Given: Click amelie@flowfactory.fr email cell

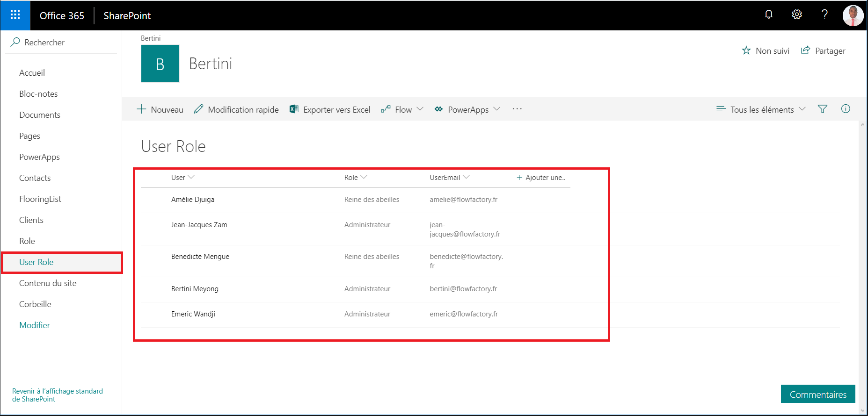Looking at the screenshot, I should tap(464, 200).
